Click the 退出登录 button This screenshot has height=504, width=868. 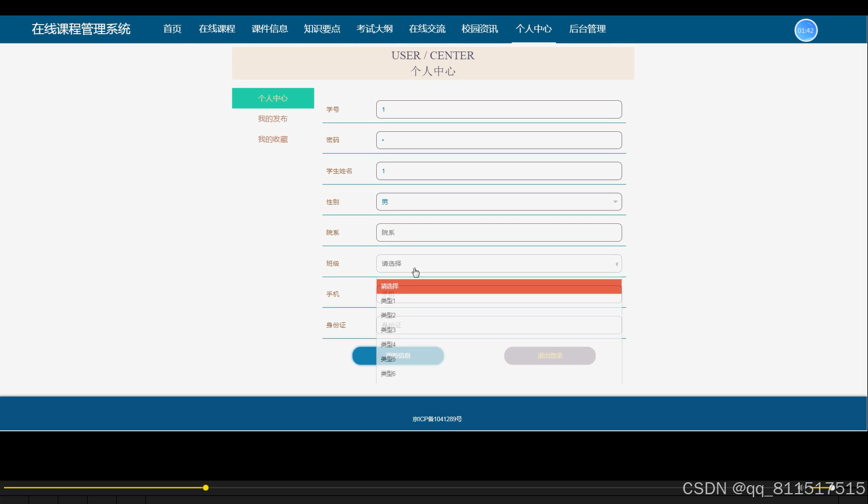click(550, 356)
